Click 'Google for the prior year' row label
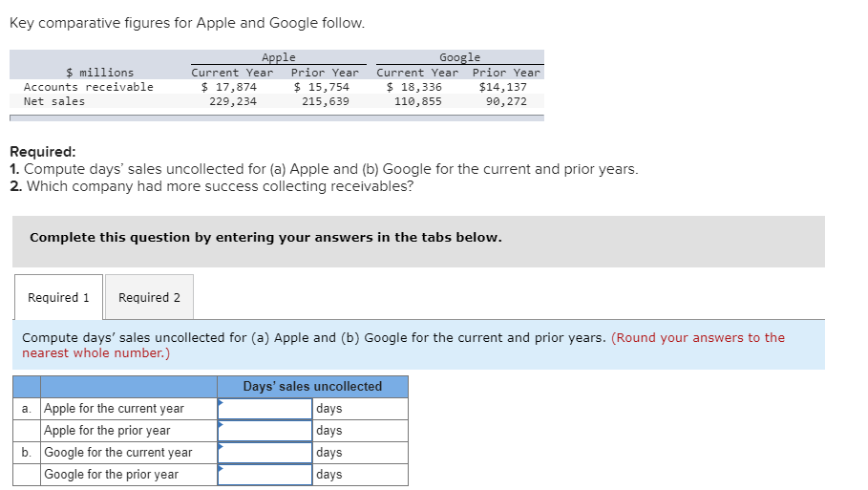This screenshot has width=868, height=490. [x=112, y=475]
